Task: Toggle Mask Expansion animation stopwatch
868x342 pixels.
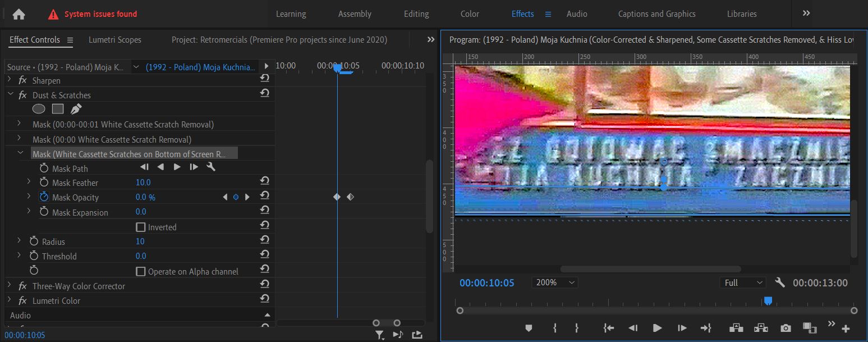Action: (44, 212)
